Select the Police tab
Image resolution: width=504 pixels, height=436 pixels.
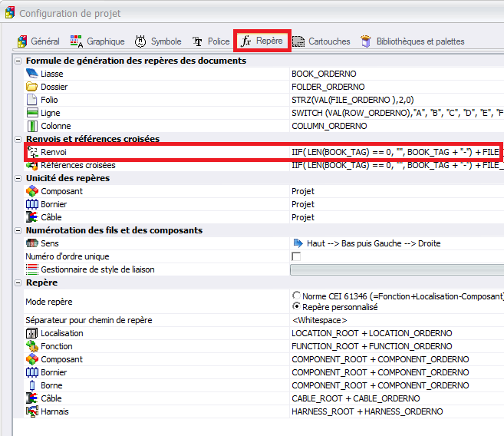(211, 41)
